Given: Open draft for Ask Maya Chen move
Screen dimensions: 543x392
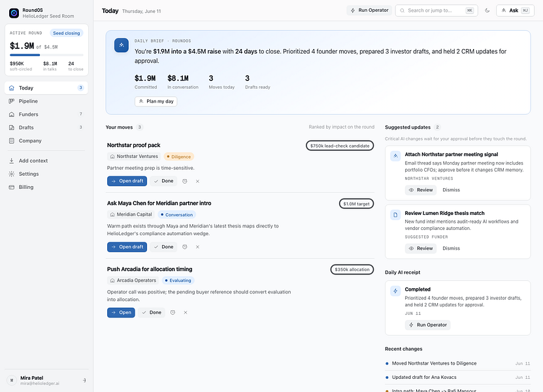Looking at the screenshot, I should (127, 247).
